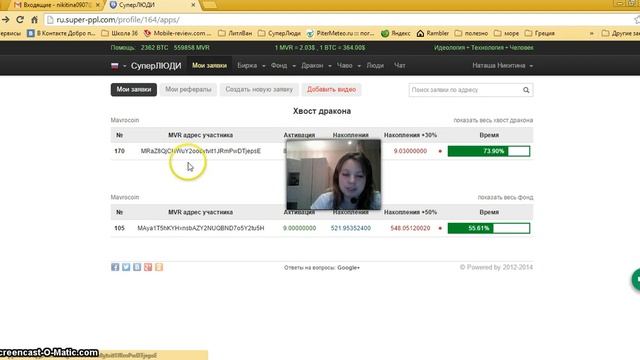The image size is (640, 360).
Task: Open the полезно bookmark folder
Action: pyautogui.click(x=471, y=33)
